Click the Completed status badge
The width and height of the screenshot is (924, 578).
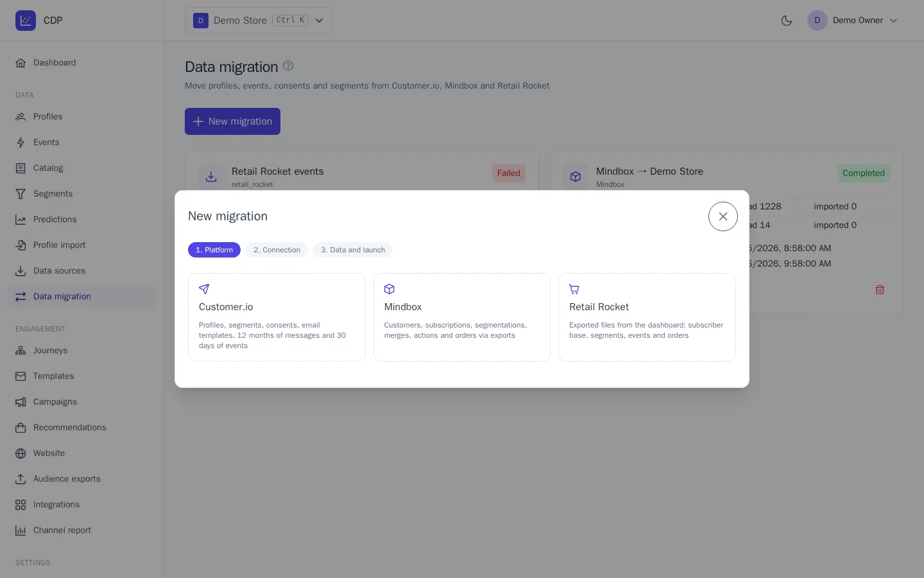(864, 173)
